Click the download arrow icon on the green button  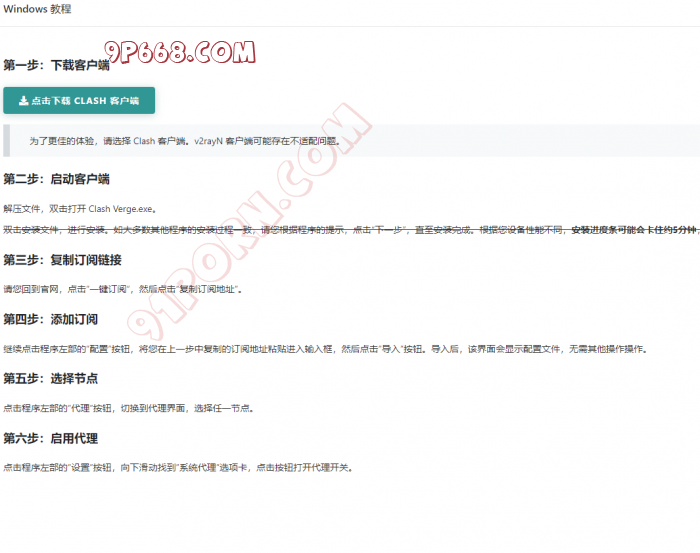coord(24,101)
